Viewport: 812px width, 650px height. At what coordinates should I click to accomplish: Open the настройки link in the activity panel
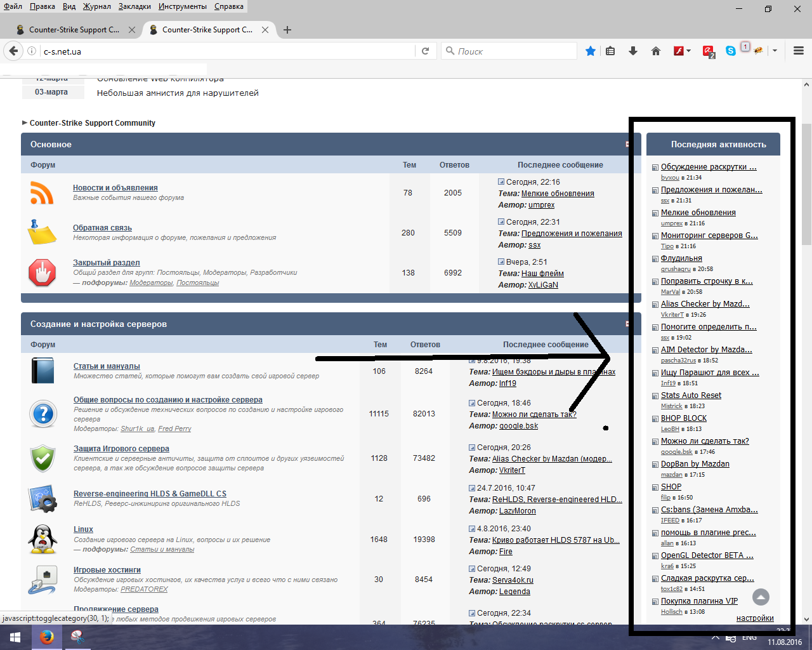[755, 618]
